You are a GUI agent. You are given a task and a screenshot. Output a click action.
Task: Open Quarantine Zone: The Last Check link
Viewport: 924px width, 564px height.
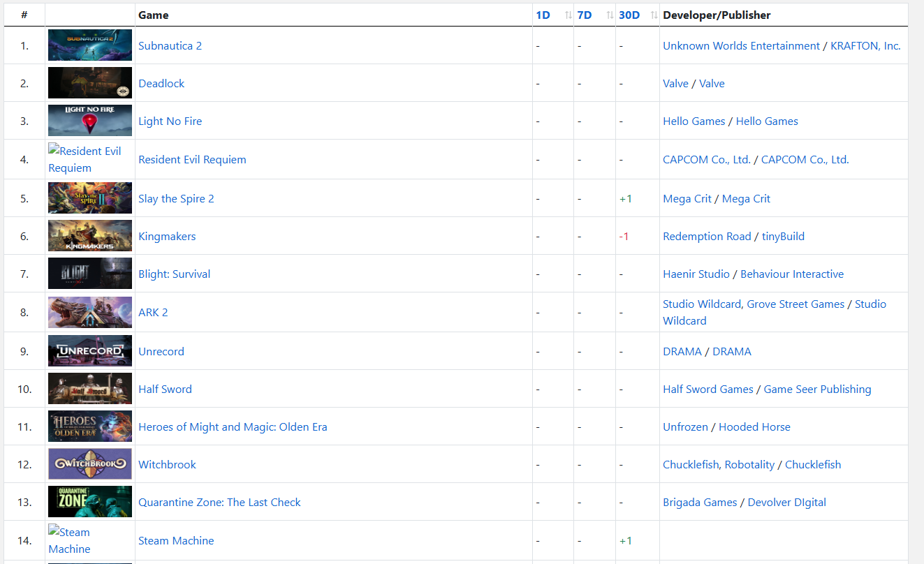[x=219, y=503]
